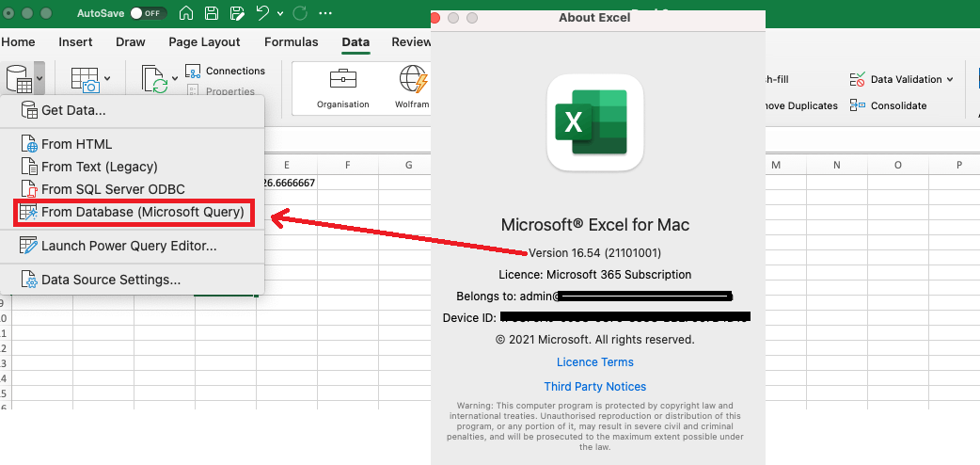980x465 pixels.
Task: Select column E header
Action: 286,166
